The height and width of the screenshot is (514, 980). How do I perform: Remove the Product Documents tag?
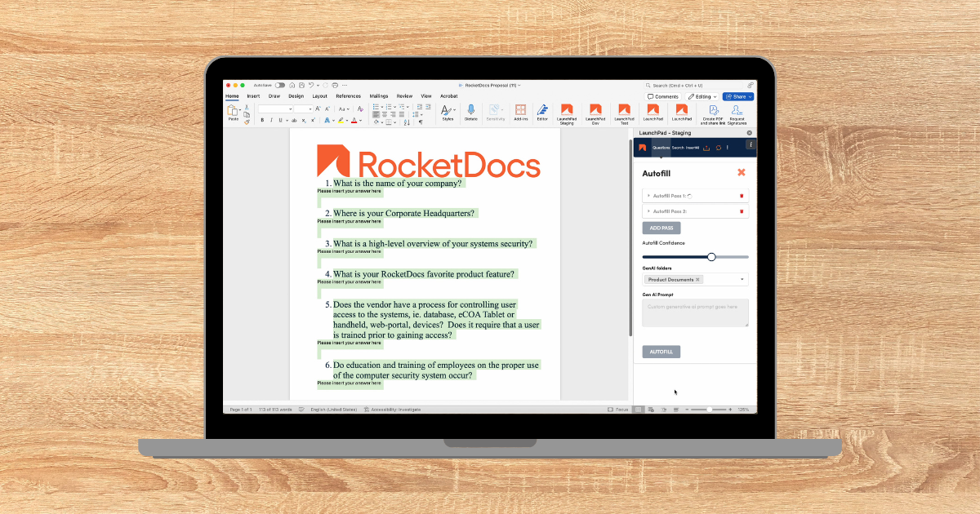coord(697,279)
